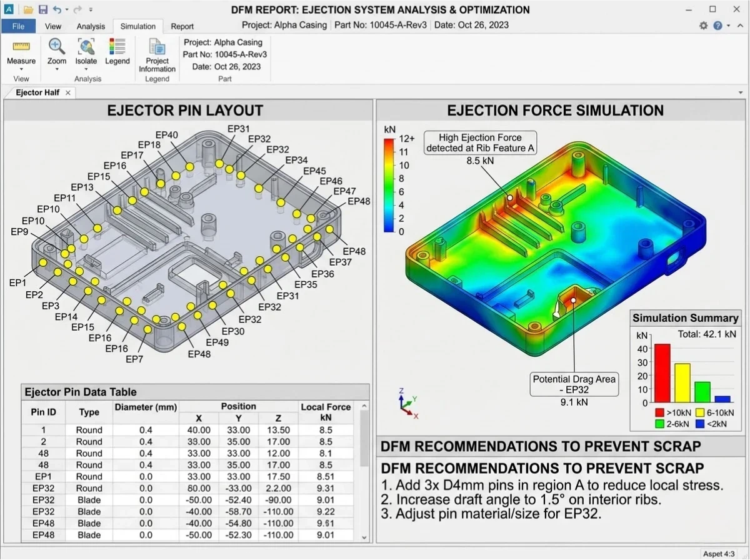750x560 pixels.
Task: Show the Project Information panel
Action: click(156, 54)
